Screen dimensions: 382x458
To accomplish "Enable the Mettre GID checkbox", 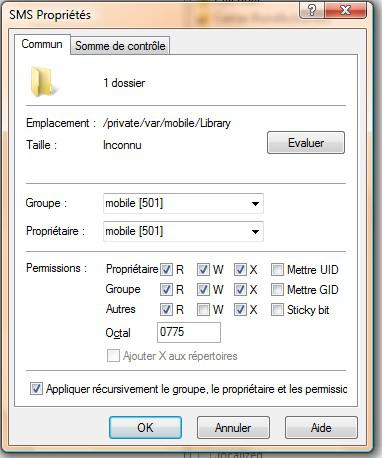I will click(x=277, y=289).
